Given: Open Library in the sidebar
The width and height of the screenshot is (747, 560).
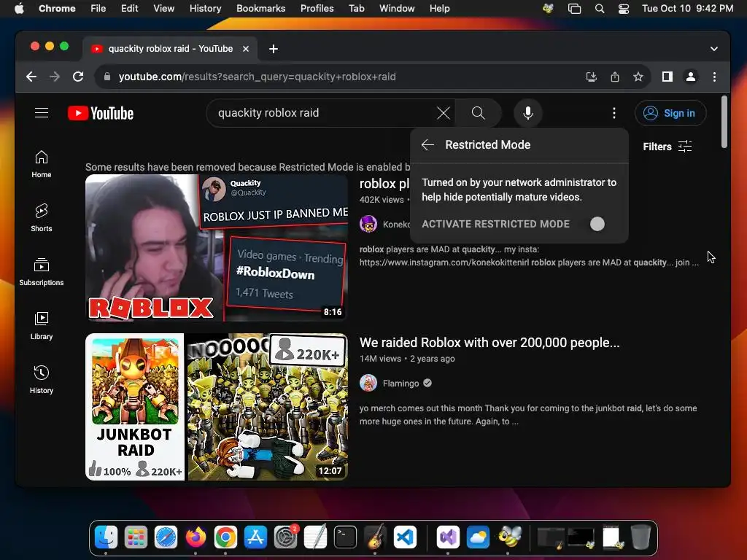Looking at the screenshot, I should 42,326.
